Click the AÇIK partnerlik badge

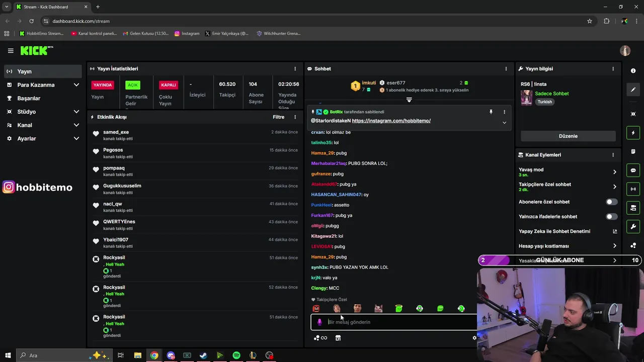pyautogui.click(x=133, y=85)
